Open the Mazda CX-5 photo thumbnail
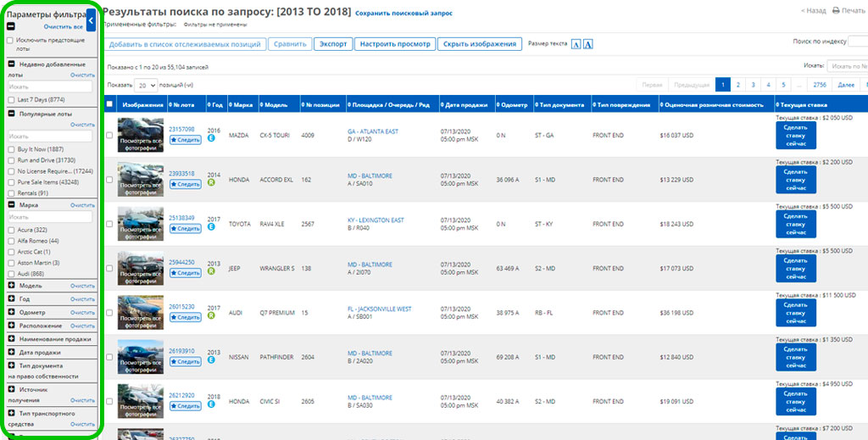This screenshot has height=440, width=868. tap(141, 135)
